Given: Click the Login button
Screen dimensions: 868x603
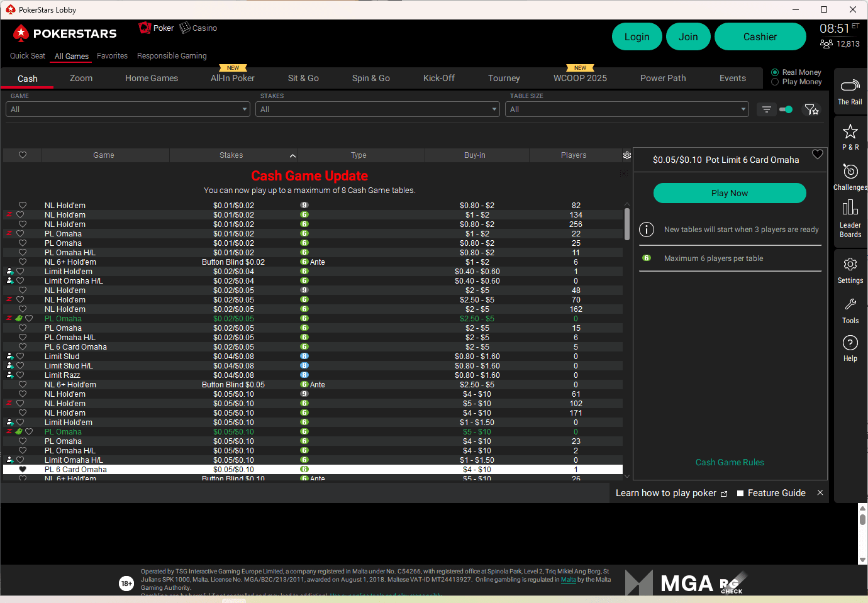Looking at the screenshot, I should 637,36.
